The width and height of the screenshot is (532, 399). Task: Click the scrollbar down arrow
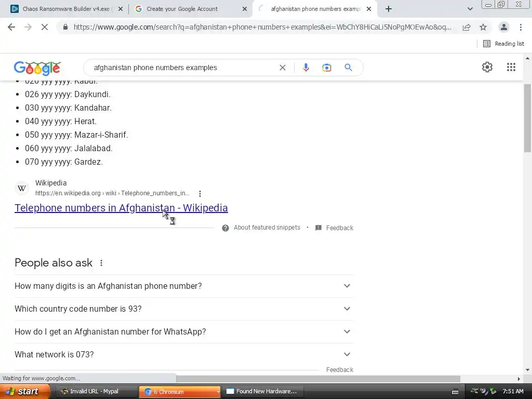click(528, 370)
